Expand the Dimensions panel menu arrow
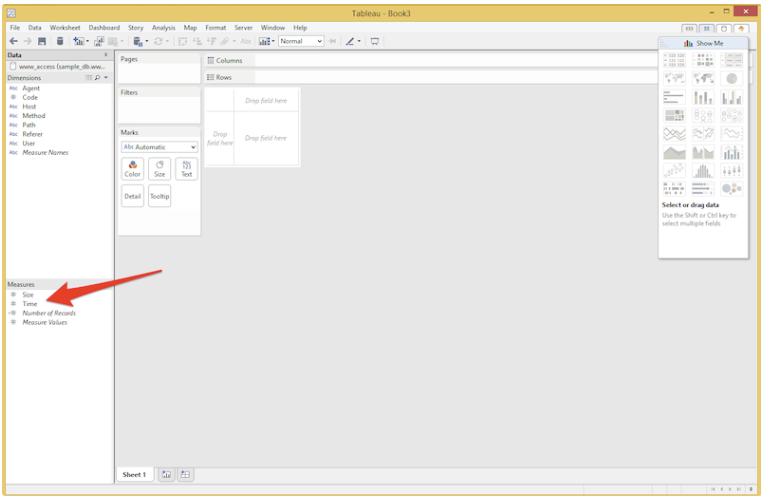 click(106, 77)
